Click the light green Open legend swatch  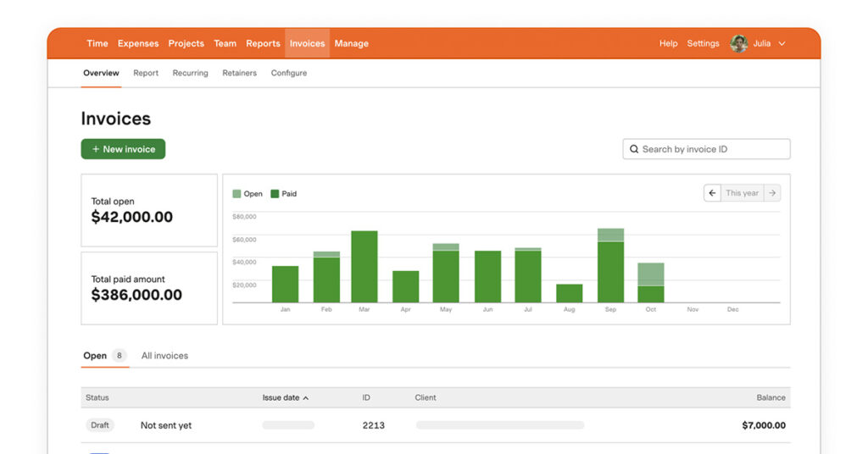tap(236, 194)
